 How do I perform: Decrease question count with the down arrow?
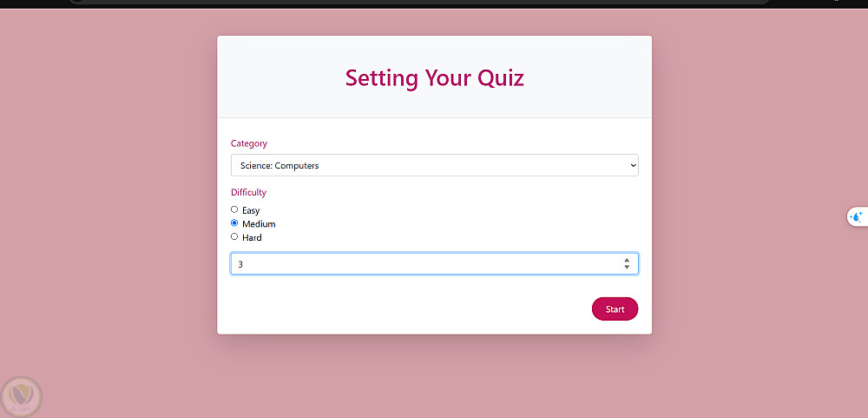[627, 268]
